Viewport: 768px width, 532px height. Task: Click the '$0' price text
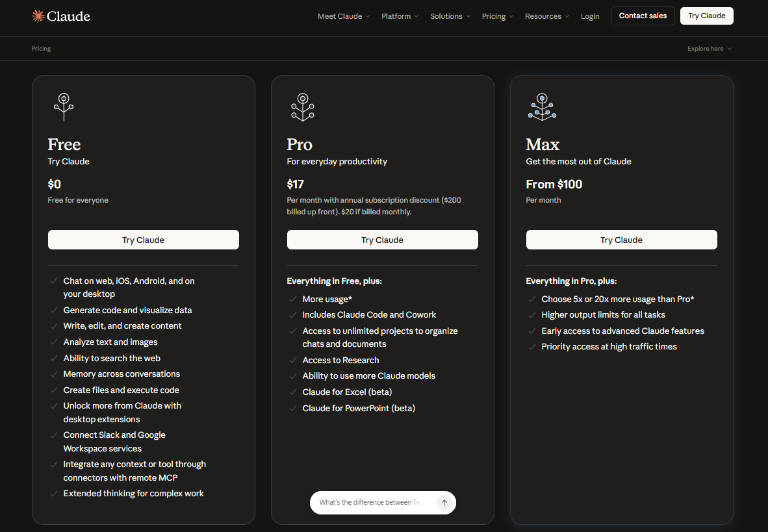pyautogui.click(x=55, y=184)
